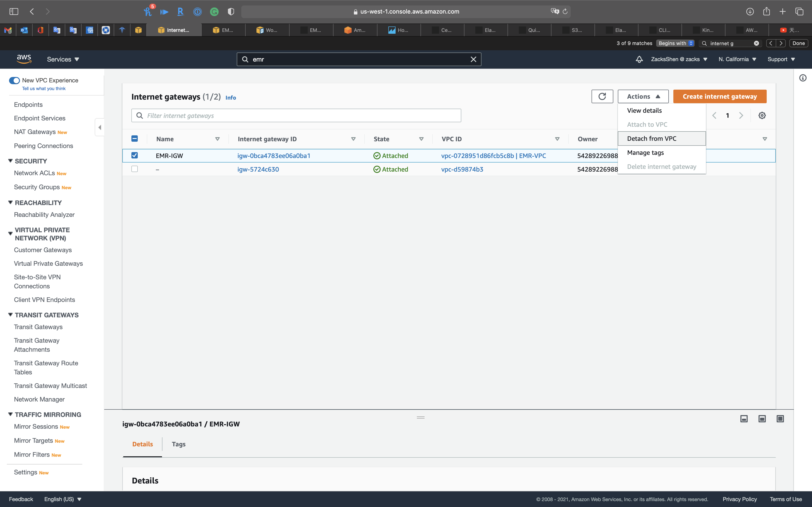Toggle the New VPC Experience switch
812x507 pixels.
tap(14, 81)
